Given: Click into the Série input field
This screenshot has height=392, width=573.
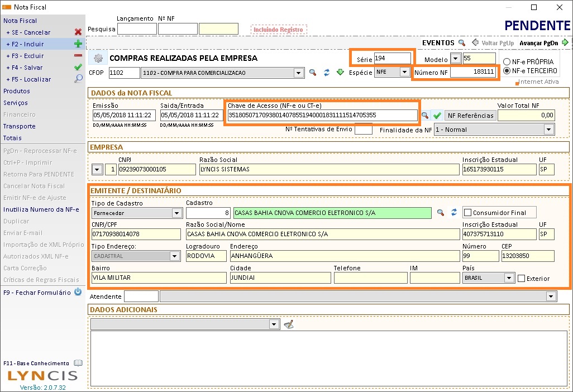Looking at the screenshot, I should point(392,58).
